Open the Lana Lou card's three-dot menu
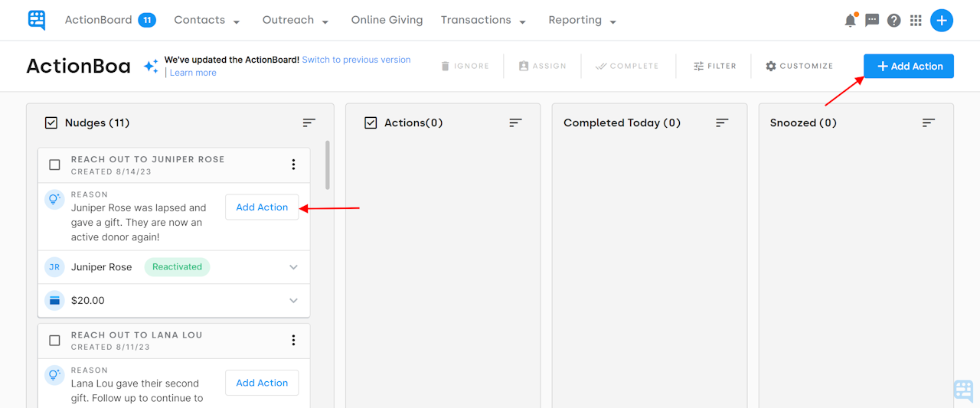Screen dimensions: 980x408 [293, 341]
